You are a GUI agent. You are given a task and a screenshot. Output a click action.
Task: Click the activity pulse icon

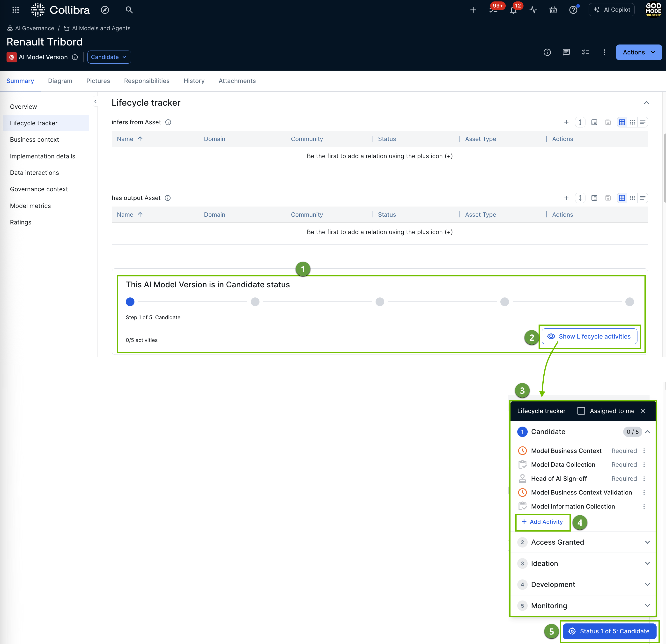[533, 10]
